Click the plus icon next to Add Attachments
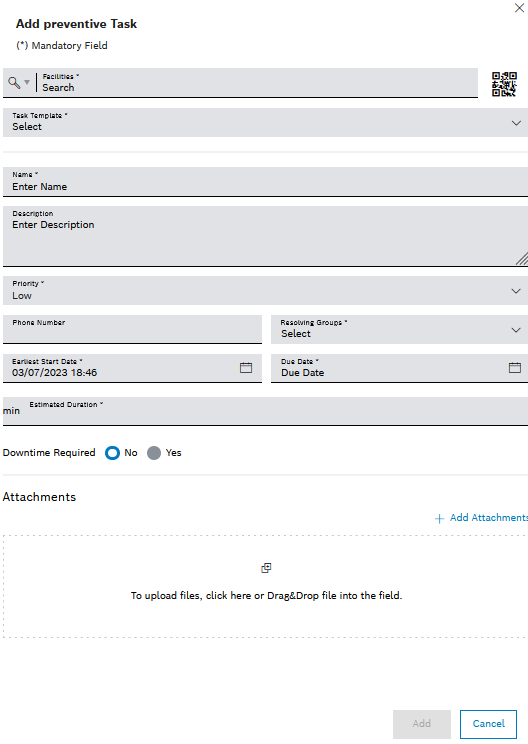The image size is (528, 744). 439,518
